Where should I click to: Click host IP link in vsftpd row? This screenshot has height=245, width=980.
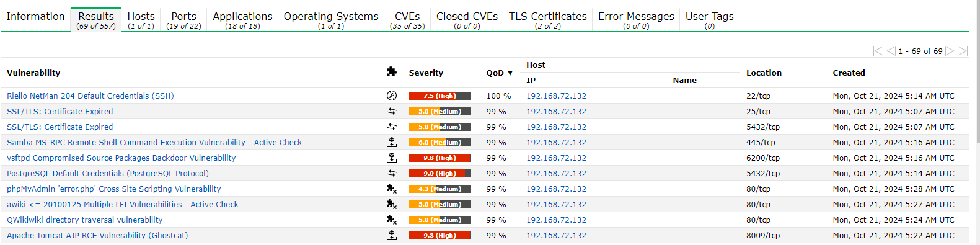pyautogui.click(x=556, y=158)
